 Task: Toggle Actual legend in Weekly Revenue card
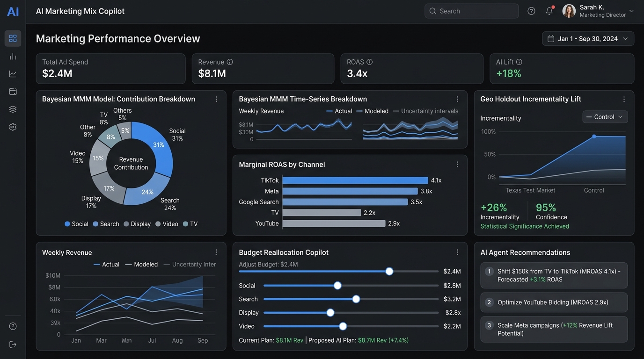[x=106, y=264]
